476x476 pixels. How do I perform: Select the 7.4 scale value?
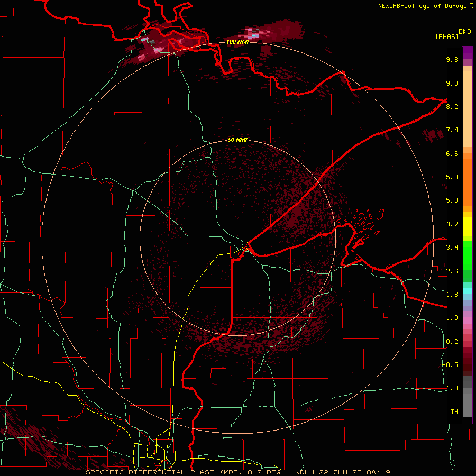tap(452, 130)
